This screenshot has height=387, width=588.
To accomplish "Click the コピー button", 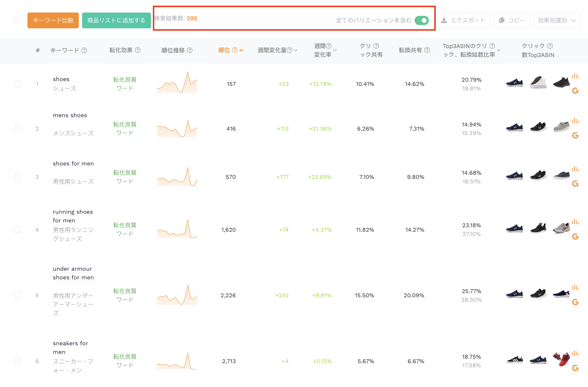I will point(512,21).
